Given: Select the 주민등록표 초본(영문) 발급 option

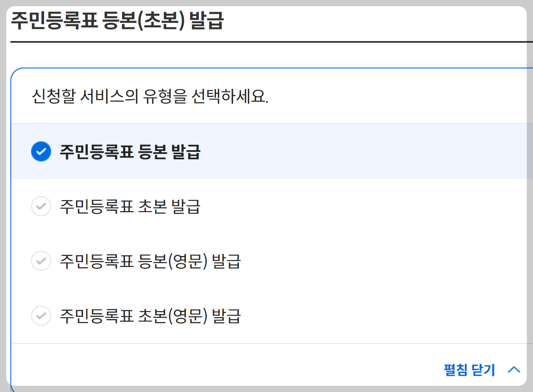Looking at the screenshot, I should [149, 316].
